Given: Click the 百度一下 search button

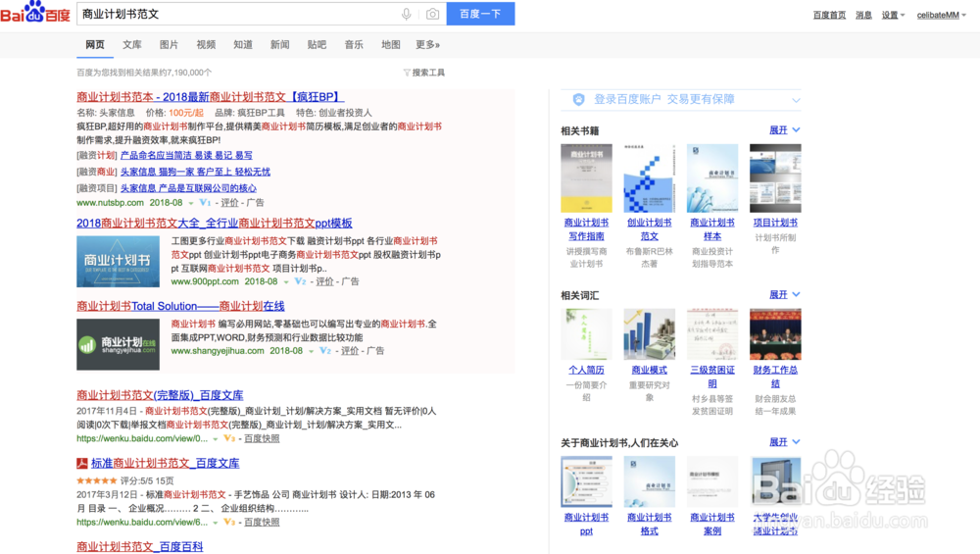Looking at the screenshot, I should click(x=480, y=14).
